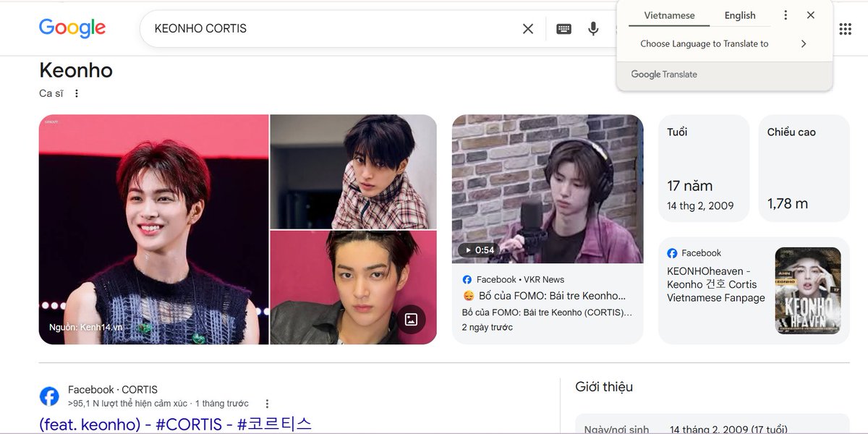The height and width of the screenshot is (434, 868).
Task: Click the Facebook · CORTIS source label
Action: point(113,389)
